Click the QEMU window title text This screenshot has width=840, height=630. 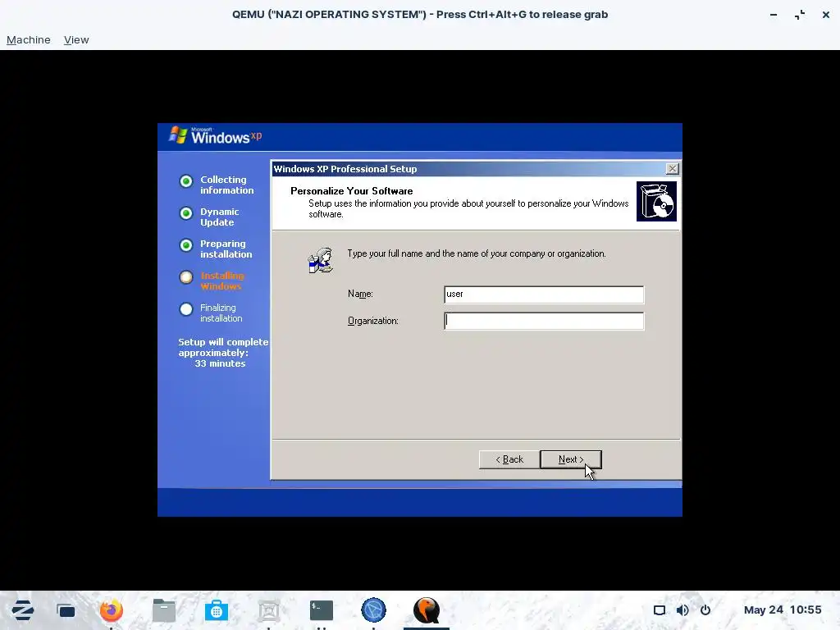(x=420, y=15)
